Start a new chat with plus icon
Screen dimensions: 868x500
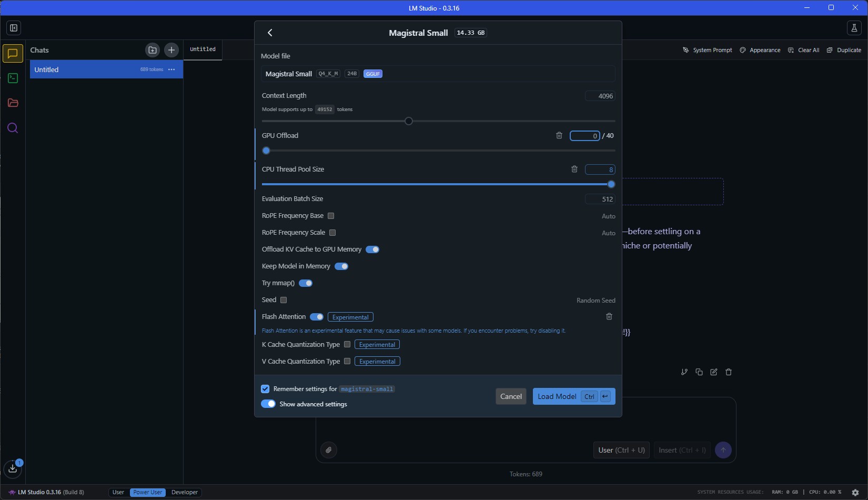pos(171,50)
